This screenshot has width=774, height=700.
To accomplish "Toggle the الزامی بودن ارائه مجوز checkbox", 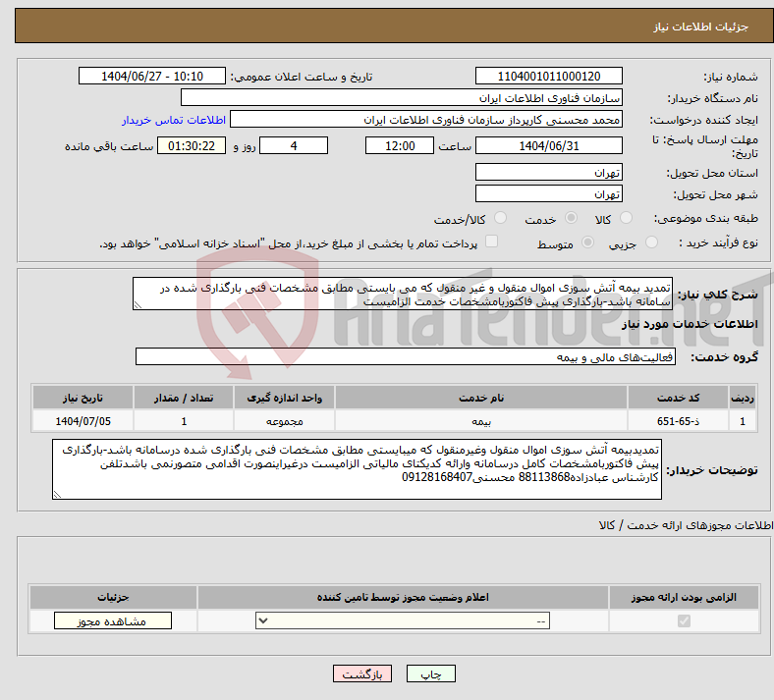I will click(x=684, y=620).
